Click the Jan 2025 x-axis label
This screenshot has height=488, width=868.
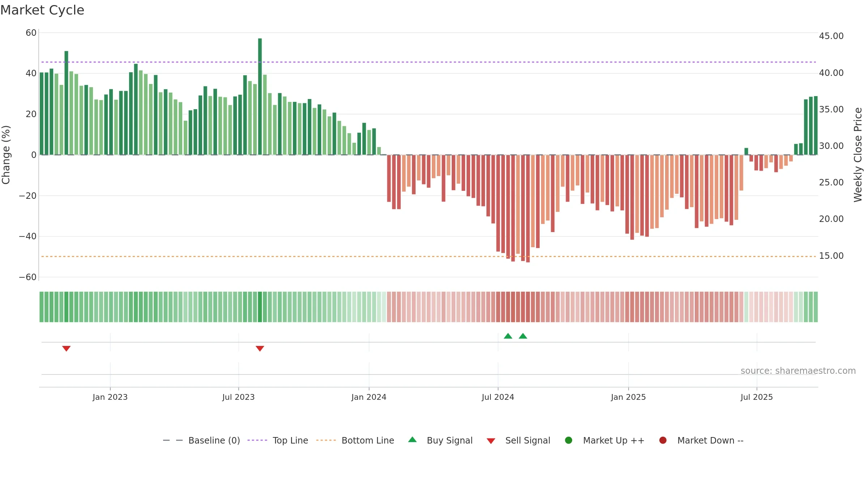coord(628,397)
